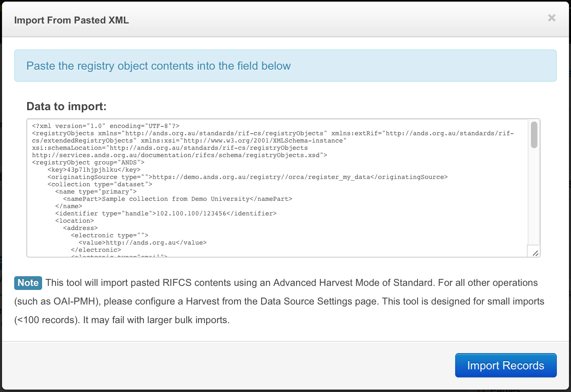Place cursor on the xml version line
Viewport: 571px width, 392px height.
106,126
